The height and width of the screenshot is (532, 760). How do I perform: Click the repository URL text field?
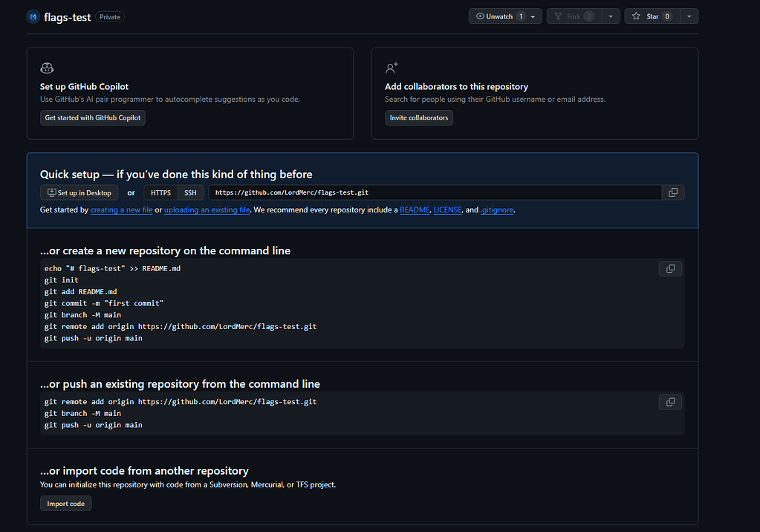click(x=435, y=192)
